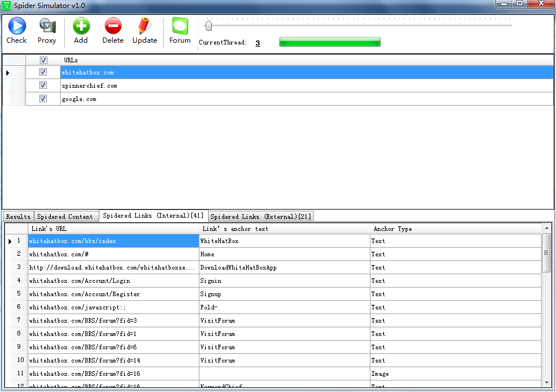The image size is (556, 392).
Task: Click the thread count slider handle
Action: (x=209, y=25)
